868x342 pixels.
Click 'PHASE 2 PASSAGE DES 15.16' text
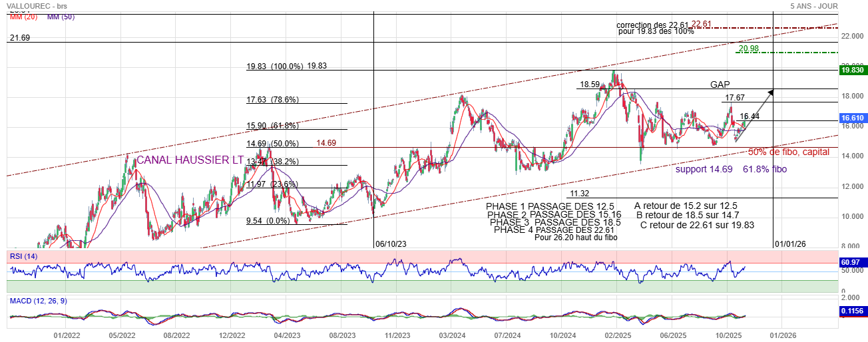tap(554, 215)
